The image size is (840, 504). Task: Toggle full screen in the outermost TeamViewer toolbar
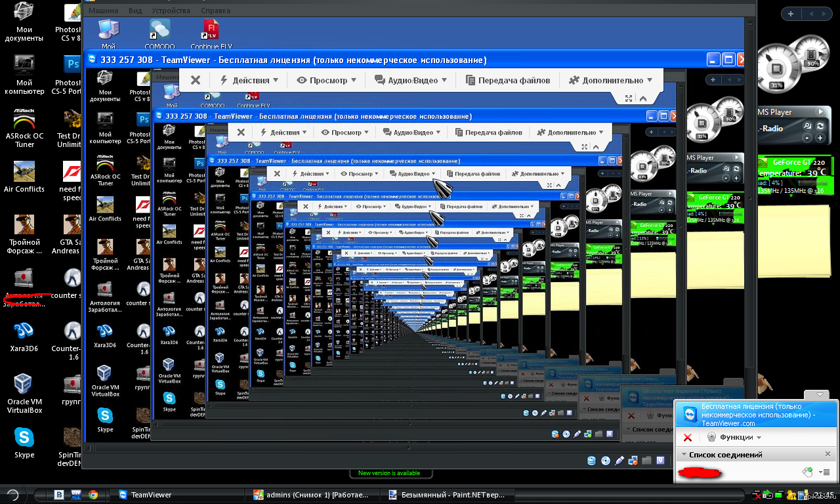pos(629,98)
